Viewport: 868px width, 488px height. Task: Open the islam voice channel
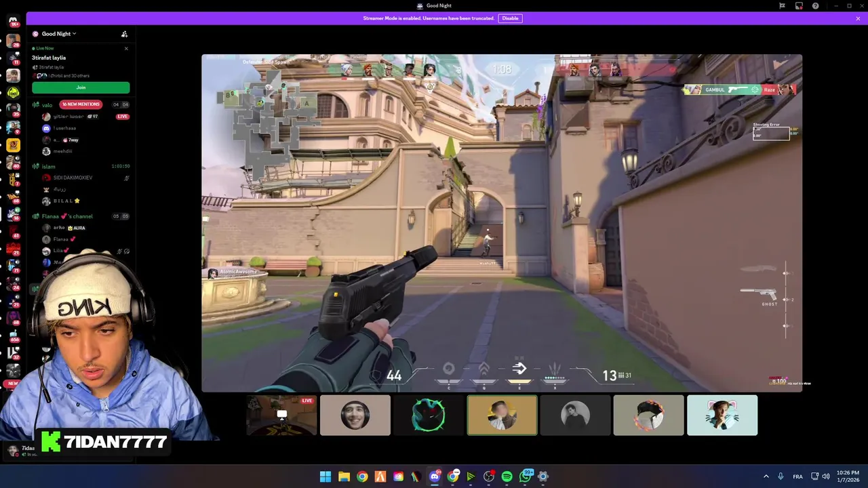(48, 166)
